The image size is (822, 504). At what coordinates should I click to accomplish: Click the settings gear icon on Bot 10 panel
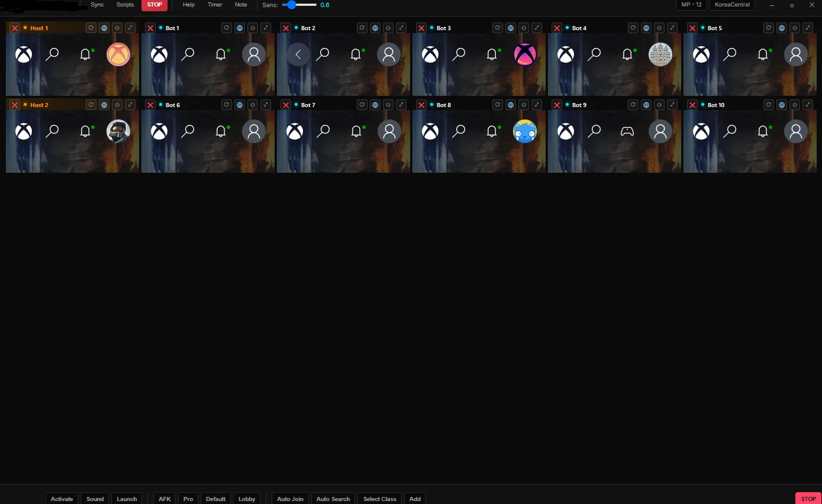795,105
